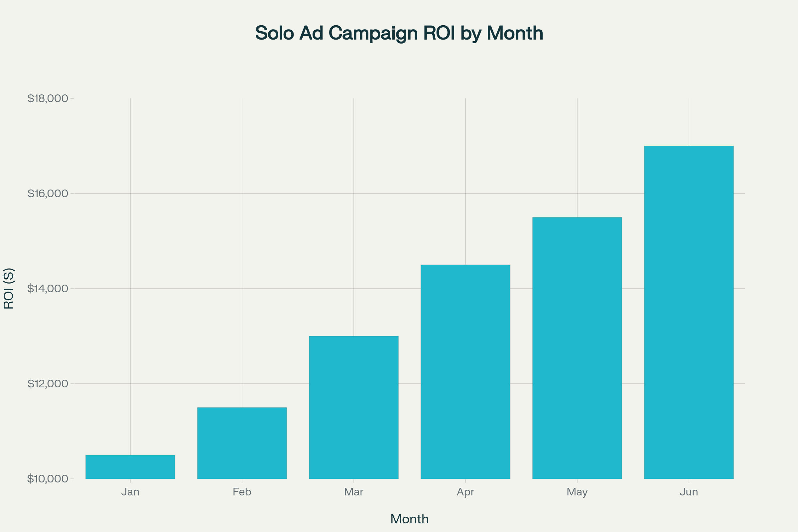Viewport: 798px width, 532px height.
Task: Select the 'Jun' x-axis label
Action: [689, 492]
